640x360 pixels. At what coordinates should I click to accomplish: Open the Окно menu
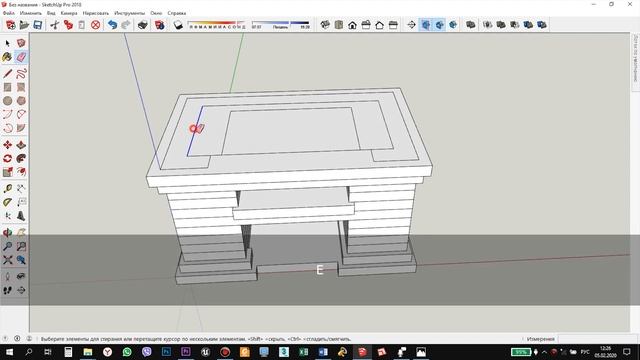tap(156, 13)
